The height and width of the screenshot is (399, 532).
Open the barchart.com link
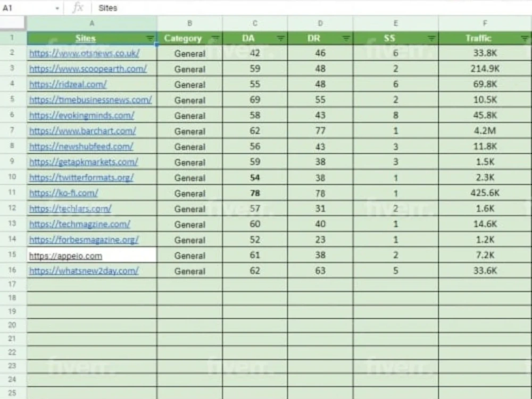click(82, 131)
